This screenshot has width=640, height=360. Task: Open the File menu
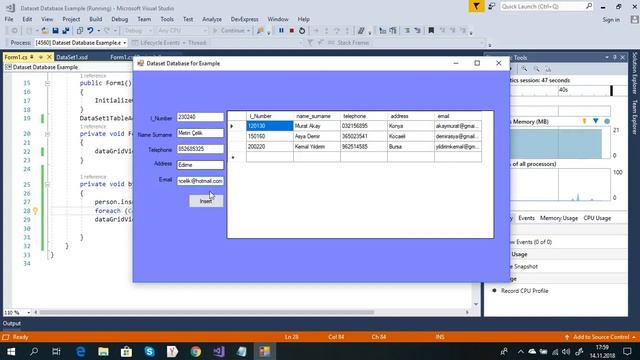[9, 19]
